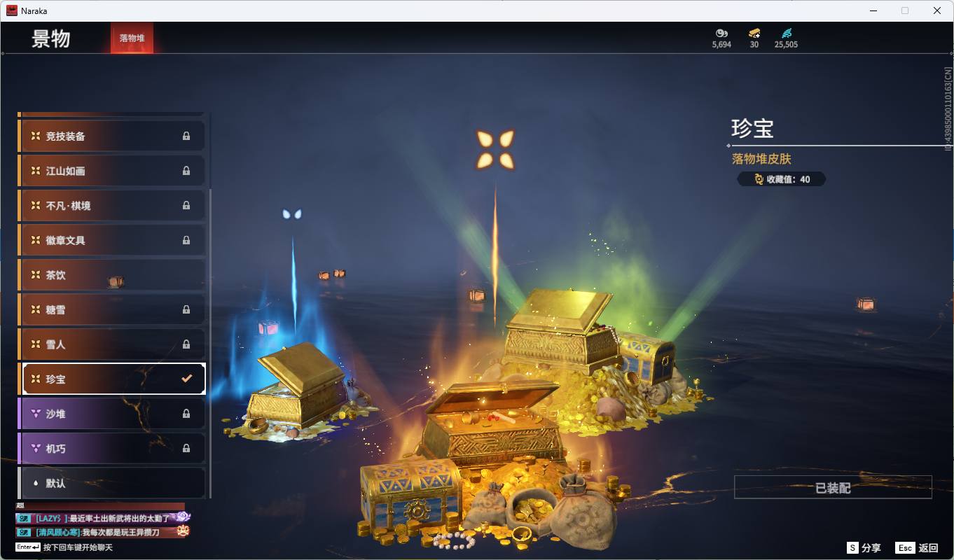Click the 分享 share label
This screenshot has width=954, height=560.
pos(871,548)
